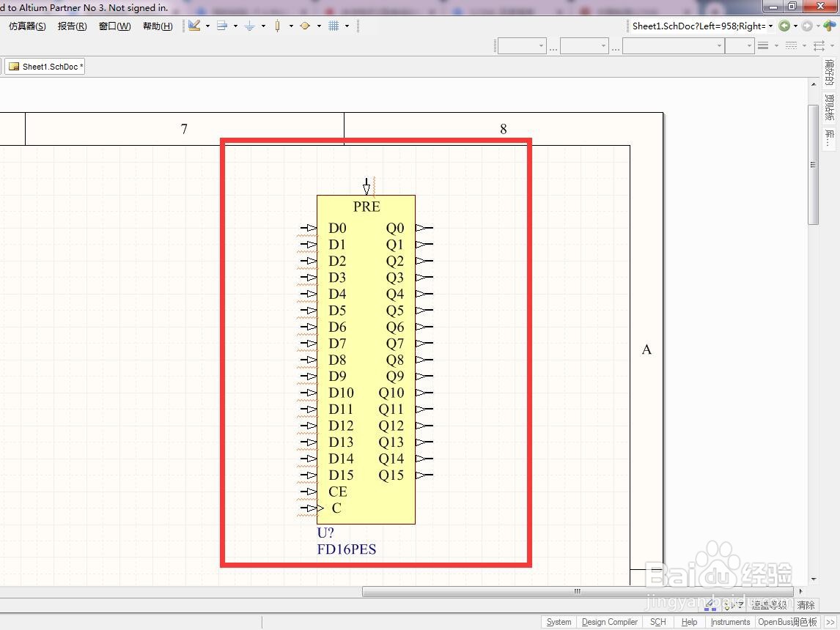Open the 报告(R) menu

click(x=73, y=26)
